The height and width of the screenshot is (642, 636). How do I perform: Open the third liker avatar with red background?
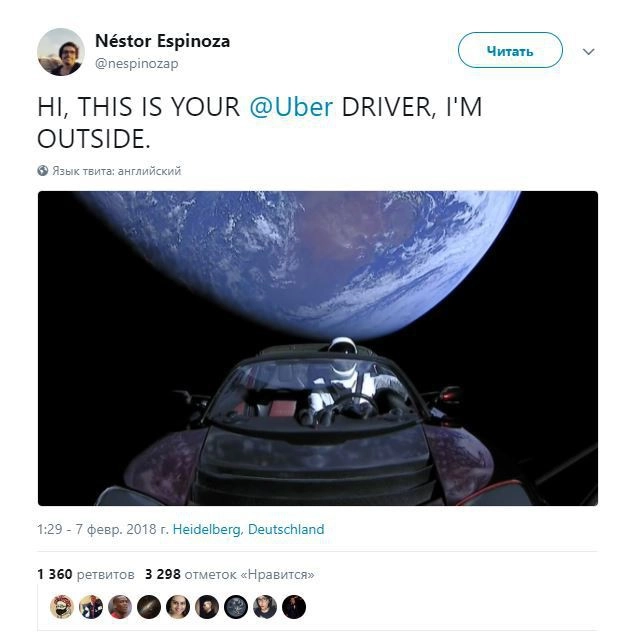(120, 606)
